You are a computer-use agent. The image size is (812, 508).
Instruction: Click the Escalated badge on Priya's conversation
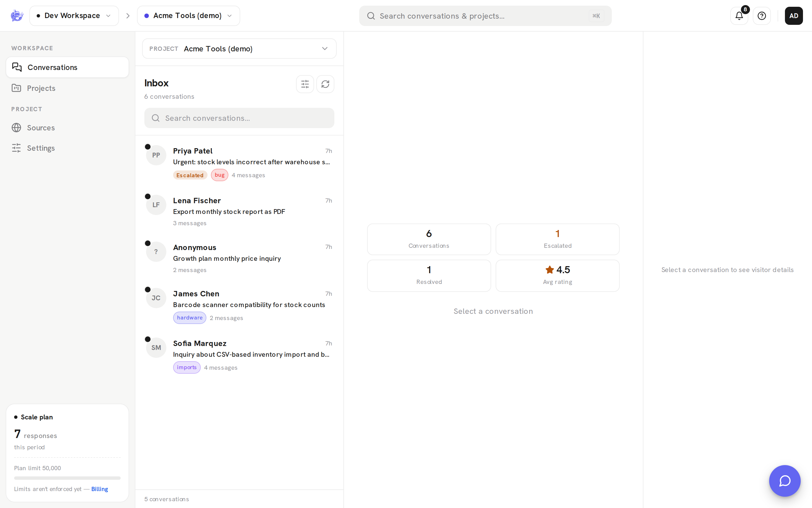pyautogui.click(x=190, y=175)
